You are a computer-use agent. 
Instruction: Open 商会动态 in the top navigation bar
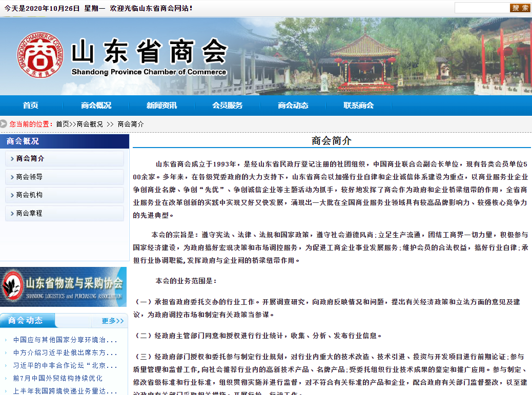[293, 106]
